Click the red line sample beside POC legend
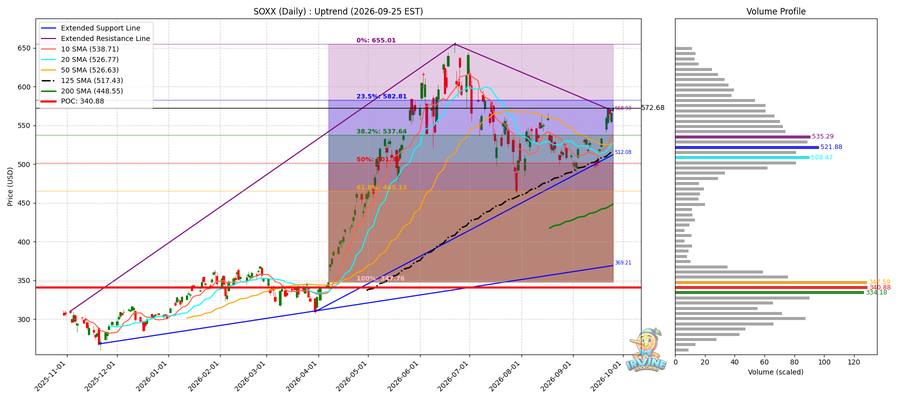 click(48, 101)
